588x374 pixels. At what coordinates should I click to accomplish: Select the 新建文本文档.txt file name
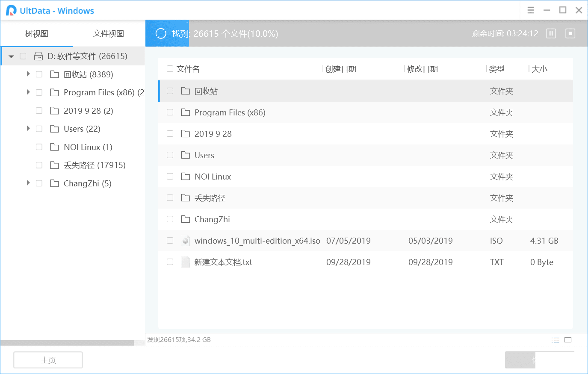point(223,262)
